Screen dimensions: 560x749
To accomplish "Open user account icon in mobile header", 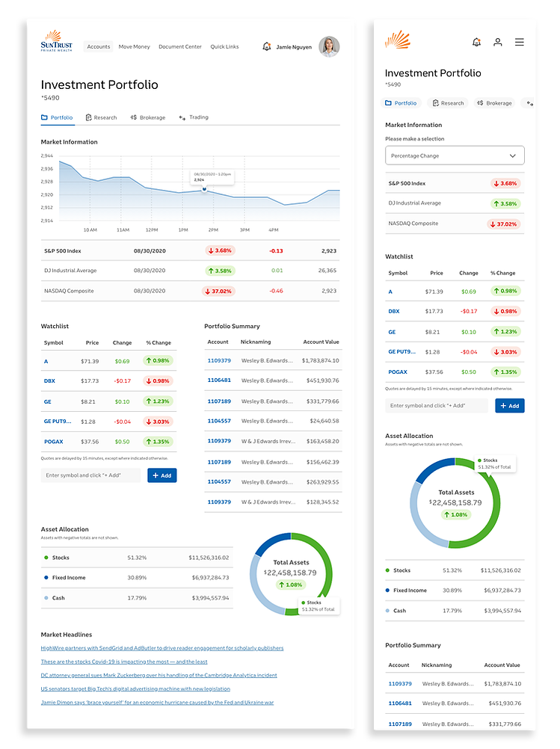I will coord(497,42).
